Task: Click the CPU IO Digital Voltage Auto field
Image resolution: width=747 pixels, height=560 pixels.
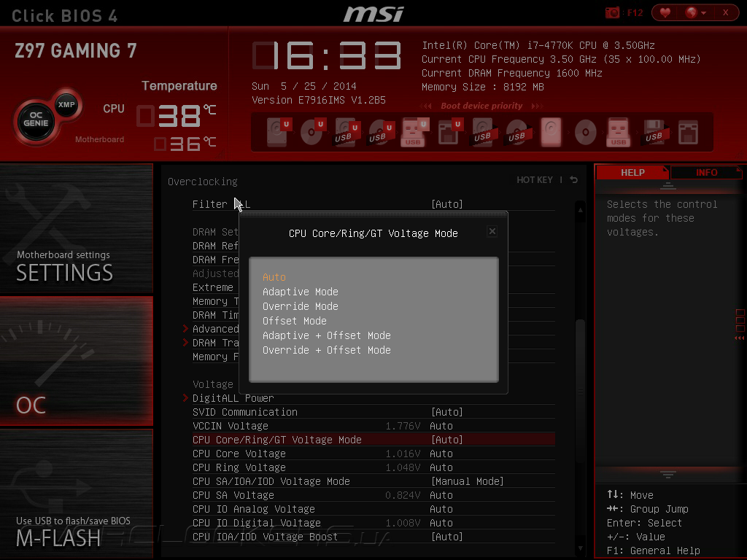Action: [x=441, y=523]
